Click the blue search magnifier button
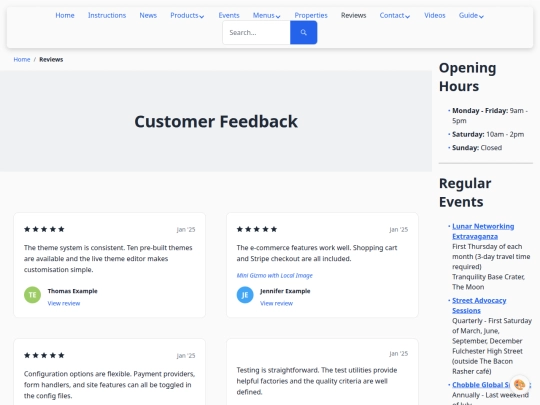 coord(303,32)
